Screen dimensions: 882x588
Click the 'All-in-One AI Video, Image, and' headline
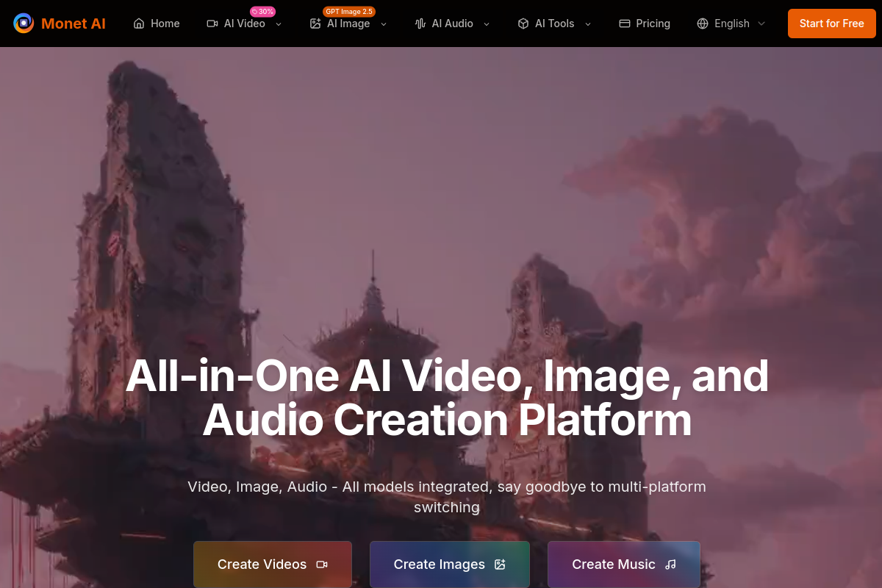[447, 375]
